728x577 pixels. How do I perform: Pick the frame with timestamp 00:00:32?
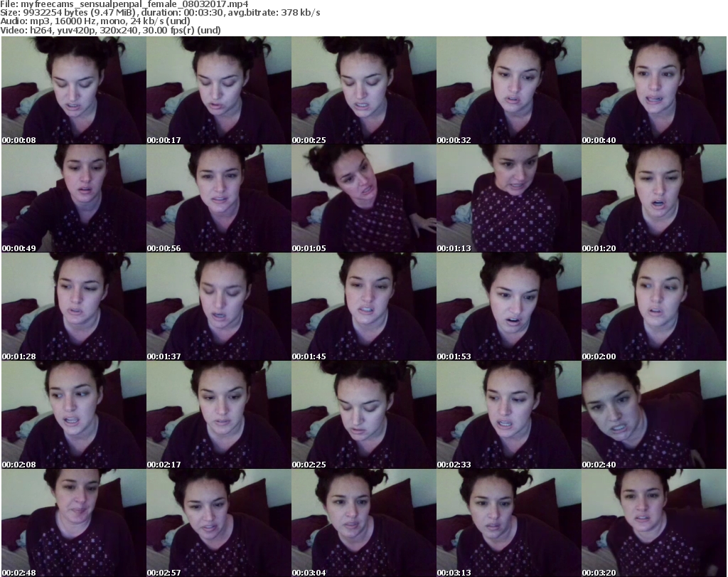click(508, 90)
